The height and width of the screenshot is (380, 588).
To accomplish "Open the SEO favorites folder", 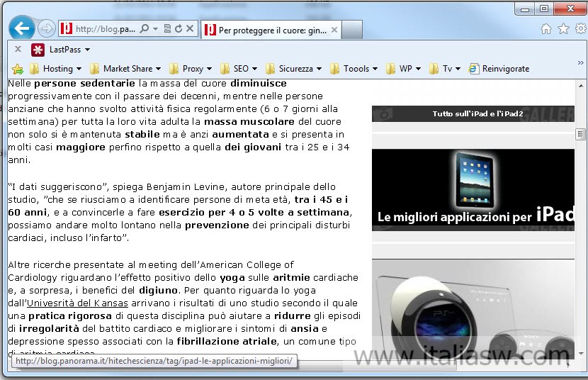I will [x=239, y=69].
